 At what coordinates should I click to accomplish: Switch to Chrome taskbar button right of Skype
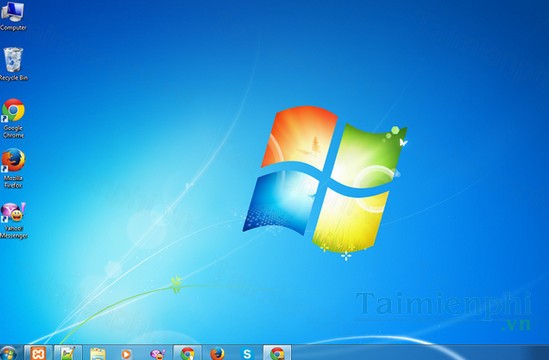point(277,353)
